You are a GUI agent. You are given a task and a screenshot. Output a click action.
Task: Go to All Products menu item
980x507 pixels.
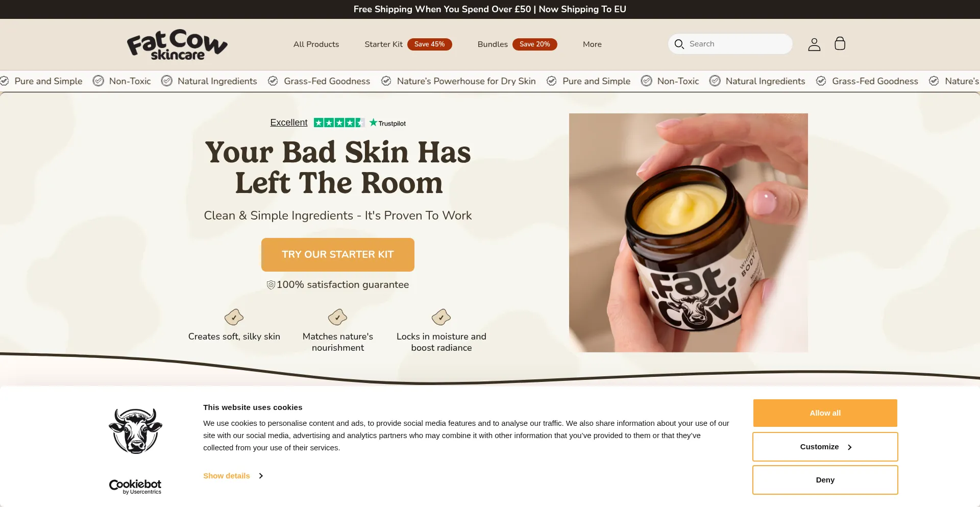[316, 44]
